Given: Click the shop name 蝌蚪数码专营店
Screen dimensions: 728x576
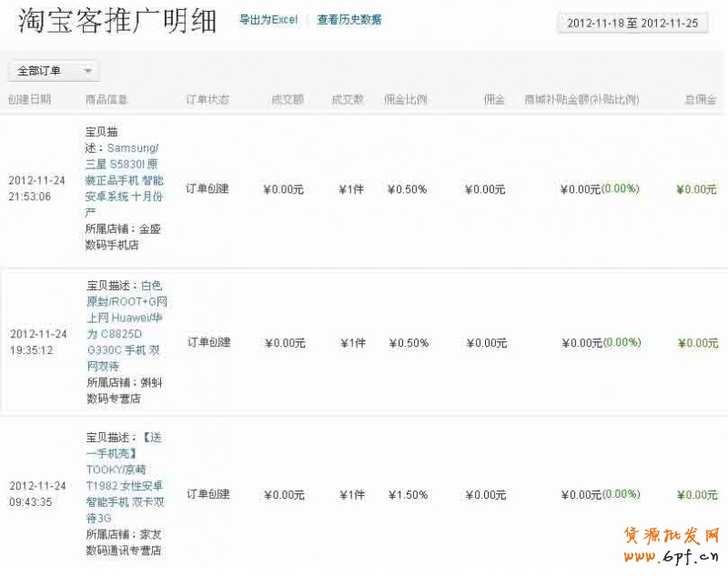Looking at the screenshot, I should point(116,390).
